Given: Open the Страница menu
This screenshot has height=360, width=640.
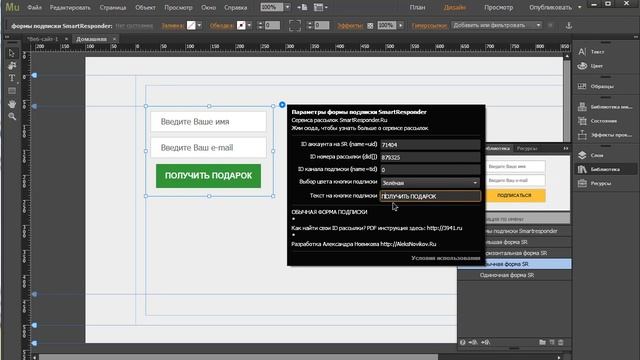Looking at the screenshot, I should point(113,7).
